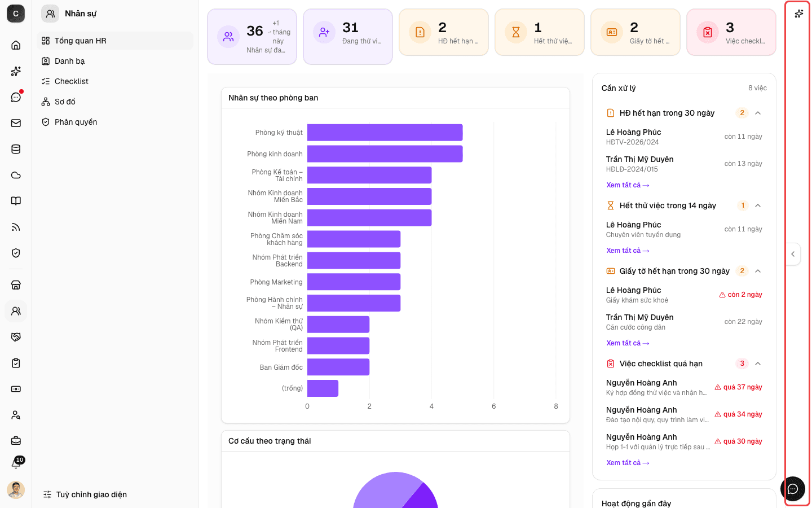This screenshot has height=508, width=812.
Task: Open Danh bạ in the sidebar
Action: point(115,61)
